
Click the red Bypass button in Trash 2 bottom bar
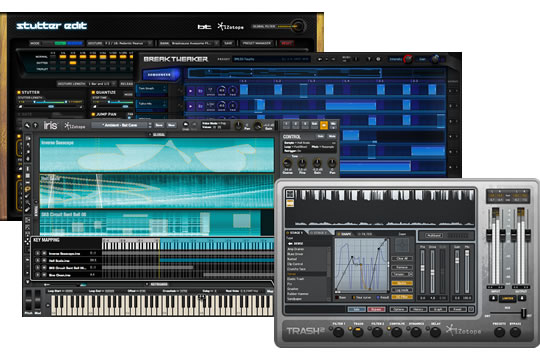click(x=376, y=309)
